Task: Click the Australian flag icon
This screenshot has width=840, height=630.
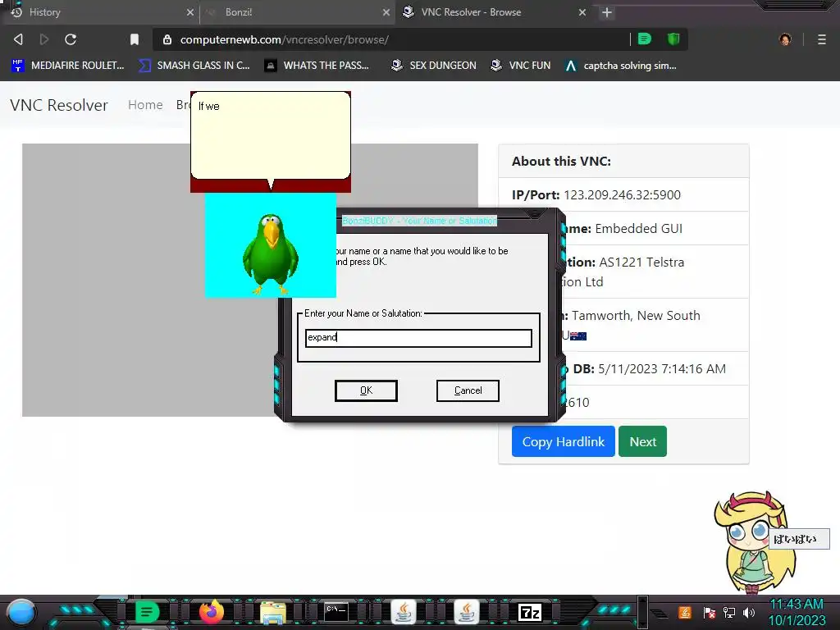Action: [x=578, y=336]
